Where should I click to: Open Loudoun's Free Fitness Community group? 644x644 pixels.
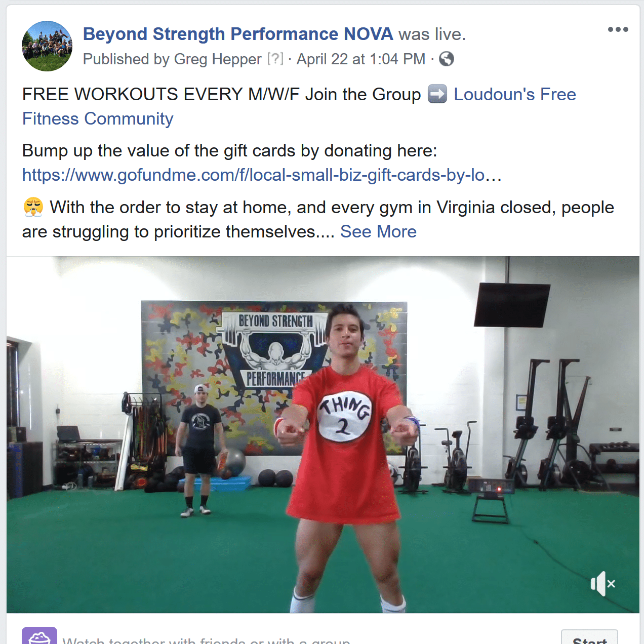299,106
